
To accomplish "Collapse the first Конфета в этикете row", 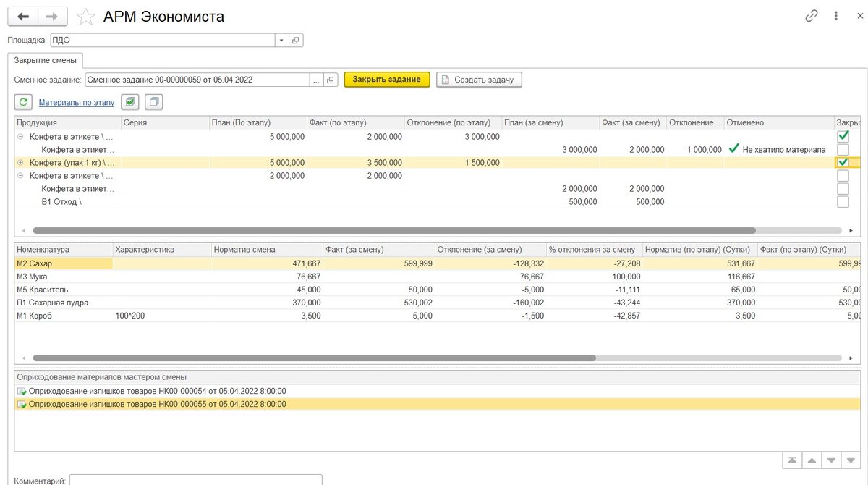I will click(20, 136).
